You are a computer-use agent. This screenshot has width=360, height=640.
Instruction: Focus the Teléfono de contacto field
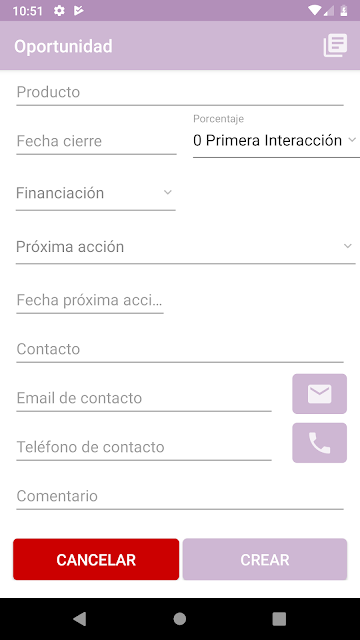pyautogui.click(x=144, y=447)
